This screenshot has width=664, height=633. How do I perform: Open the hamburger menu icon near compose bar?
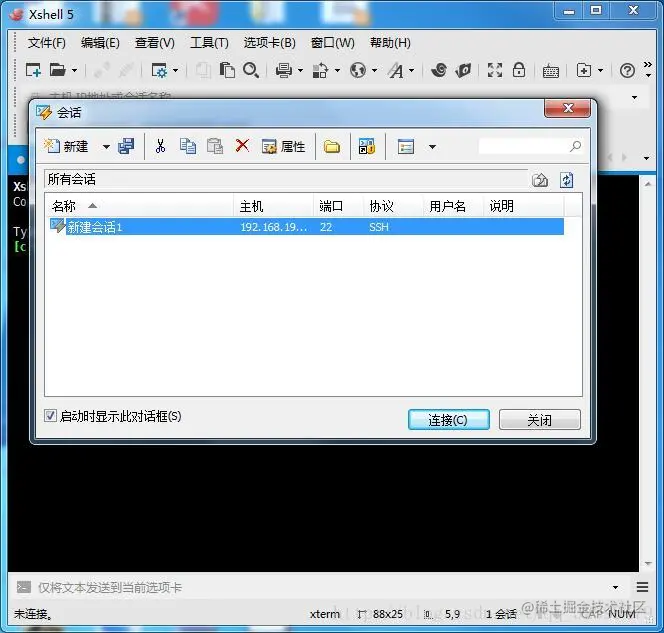[642, 587]
